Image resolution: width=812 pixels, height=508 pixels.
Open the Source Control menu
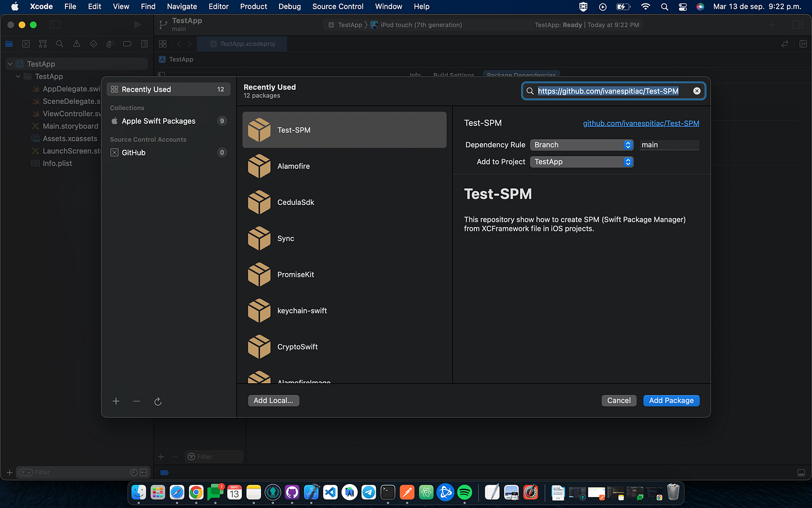pyautogui.click(x=337, y=6)
